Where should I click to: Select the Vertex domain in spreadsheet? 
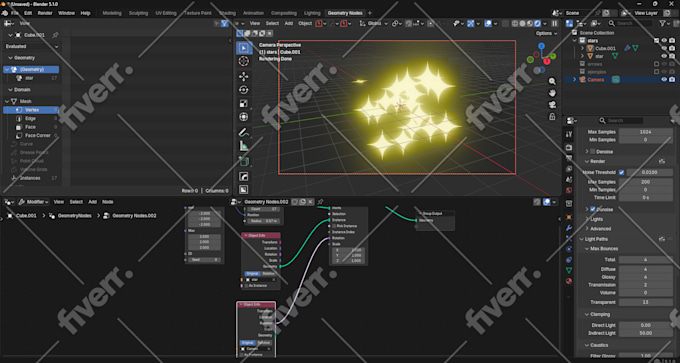click(31, 110)
